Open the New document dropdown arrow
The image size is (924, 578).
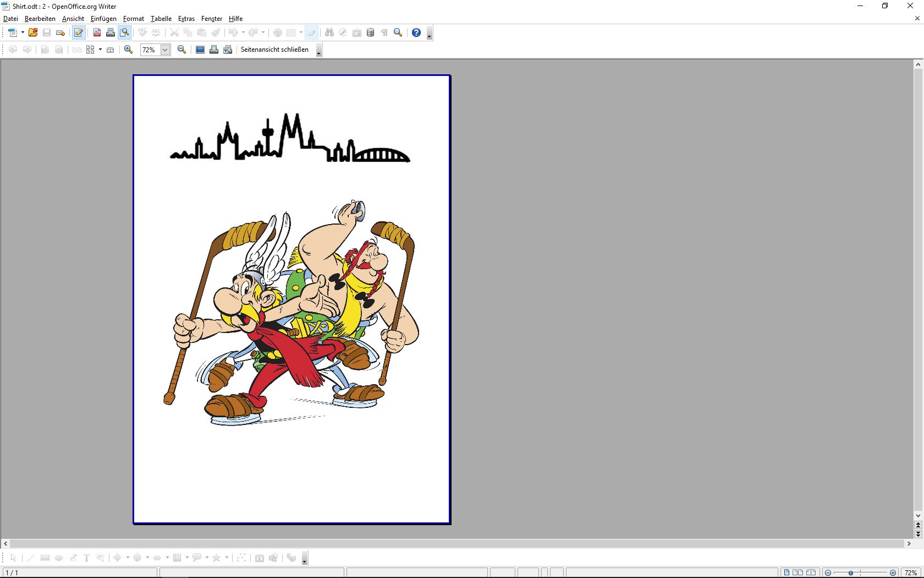point(22,33)
